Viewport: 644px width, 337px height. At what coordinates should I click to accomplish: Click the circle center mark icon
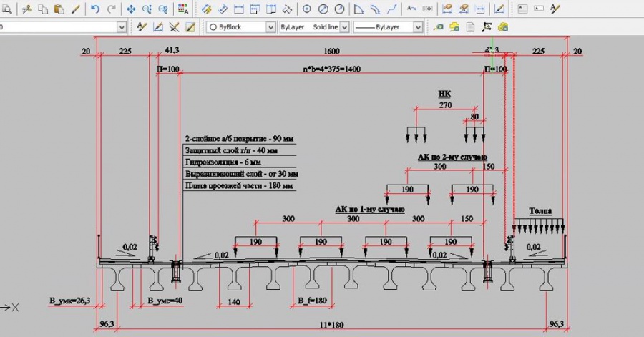tap(307, 9)
